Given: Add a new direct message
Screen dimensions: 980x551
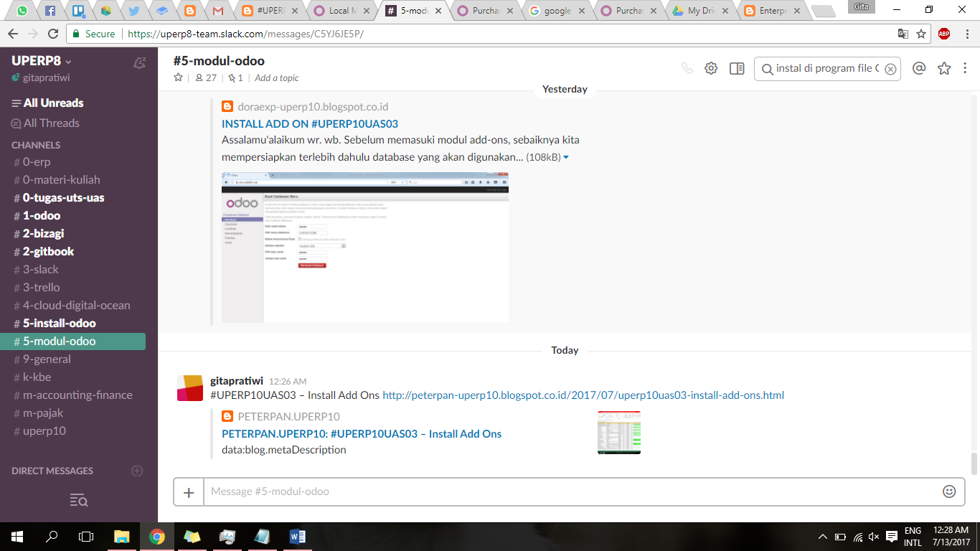Looking at the screenshot, I should (137, 471).
